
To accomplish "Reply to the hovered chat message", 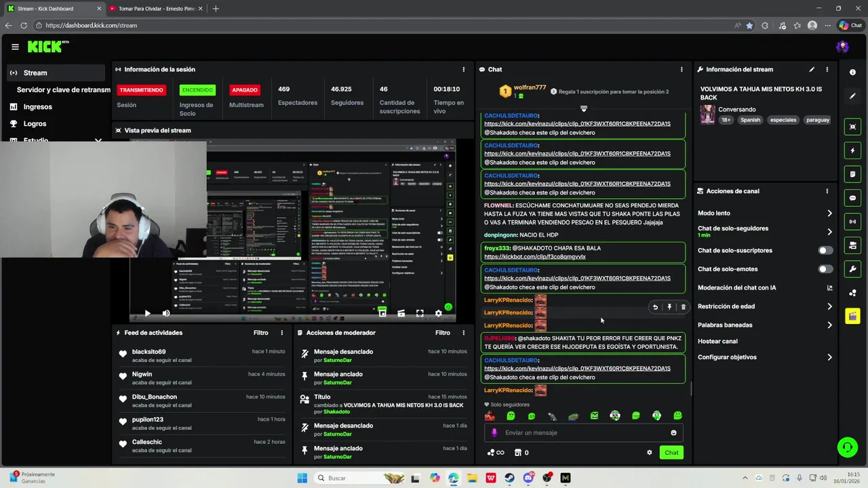I will (655, 307).
